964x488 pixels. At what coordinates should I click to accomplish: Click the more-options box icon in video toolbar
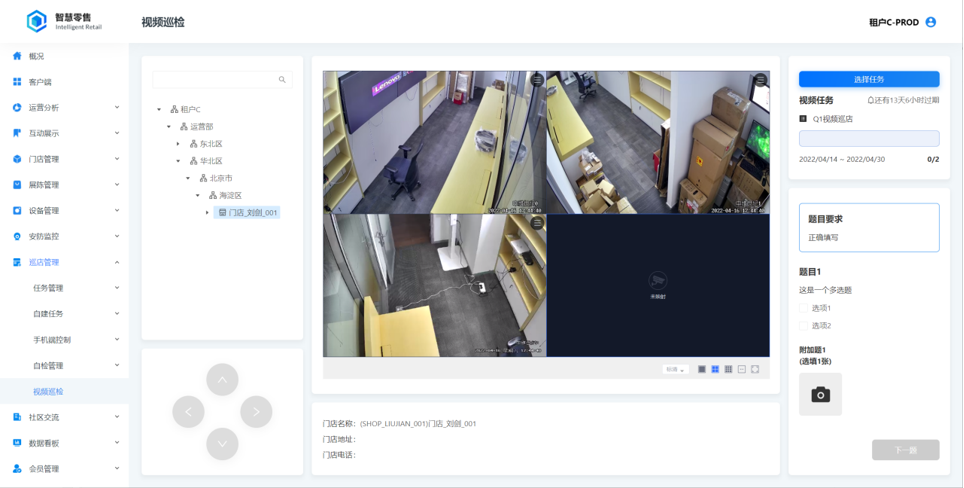[x=742, y=369]
